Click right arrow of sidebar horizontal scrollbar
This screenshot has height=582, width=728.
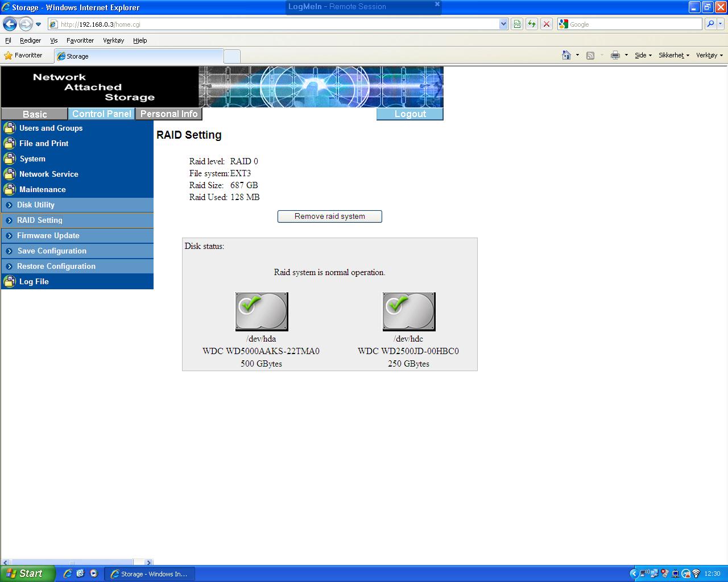click(x=149, y=563)
